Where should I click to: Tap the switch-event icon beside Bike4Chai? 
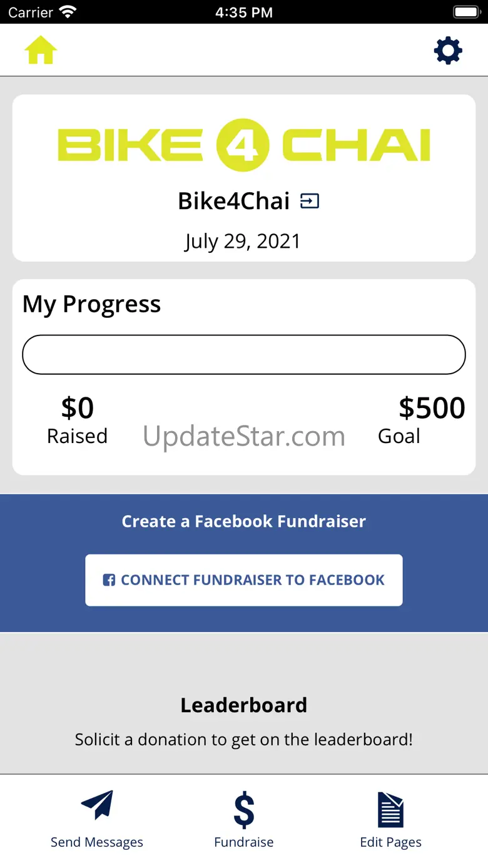pos(310,201)
